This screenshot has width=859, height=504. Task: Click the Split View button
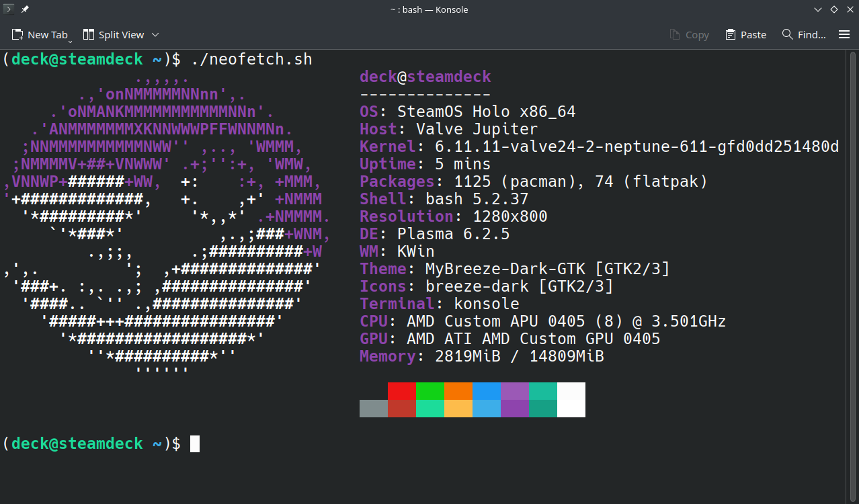point(114,35)
